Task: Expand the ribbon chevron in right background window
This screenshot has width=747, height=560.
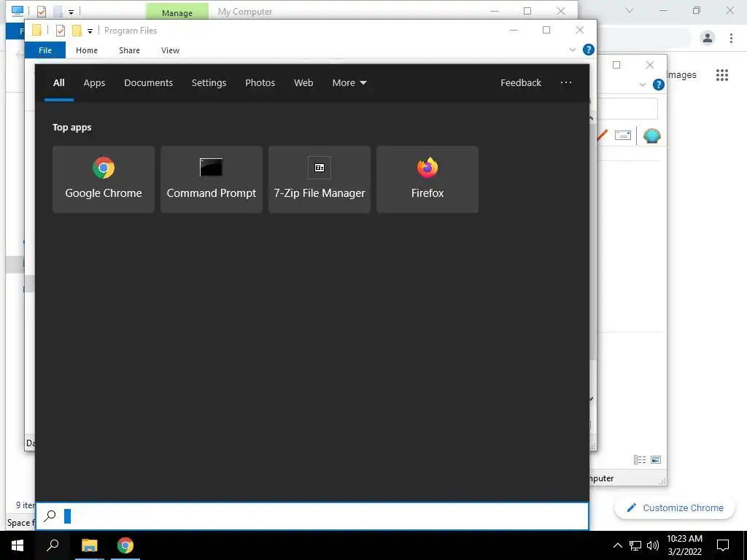Action: (x=642, y=85)
